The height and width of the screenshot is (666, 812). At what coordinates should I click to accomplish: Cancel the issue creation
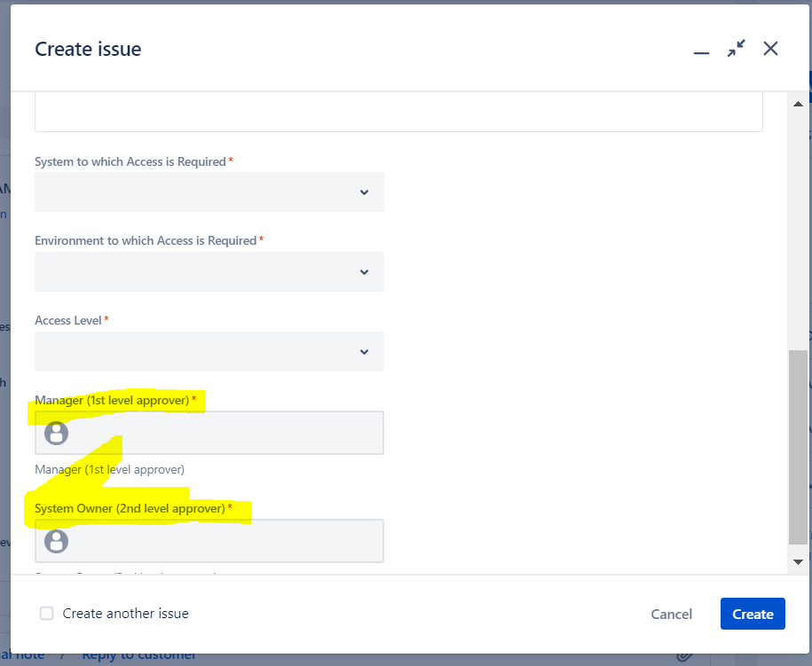click(x=671, y=614)
